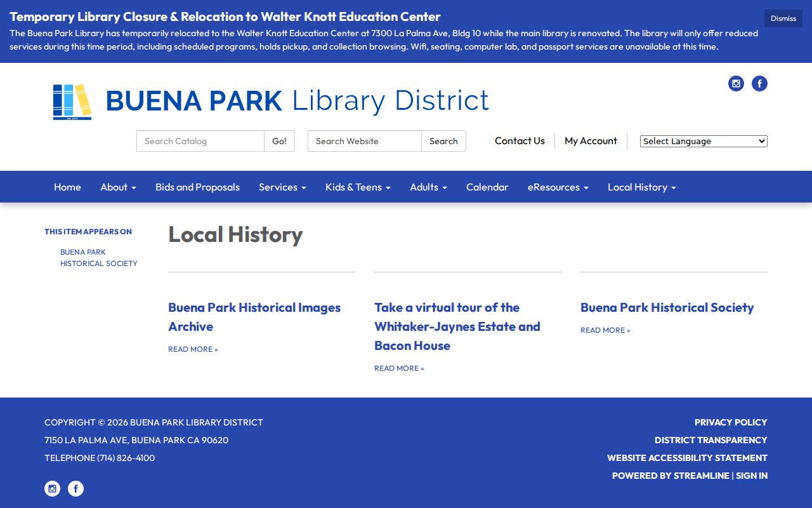This screenshot has height=508, width=812.
Task: Go to the Home page
Action: 67,187
